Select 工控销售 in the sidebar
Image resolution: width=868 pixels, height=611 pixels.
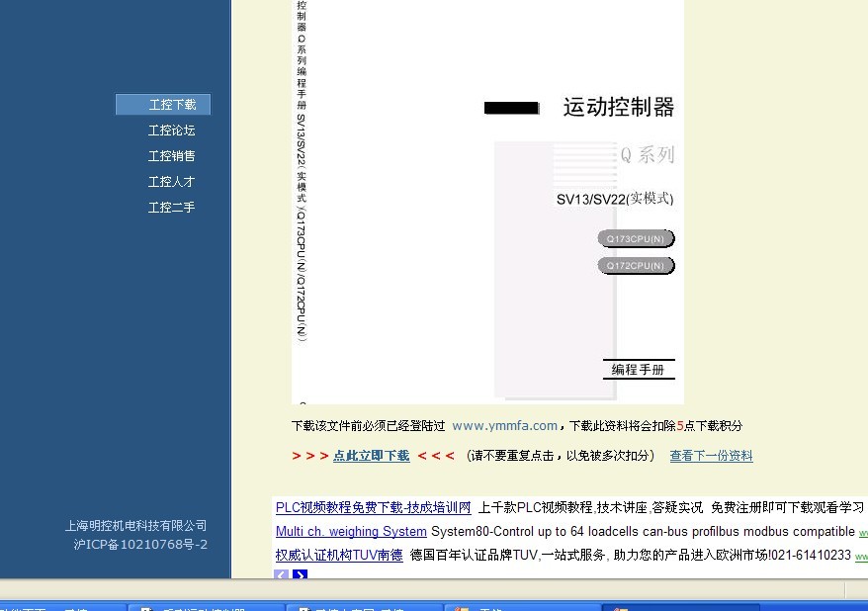tap(172, 156)
